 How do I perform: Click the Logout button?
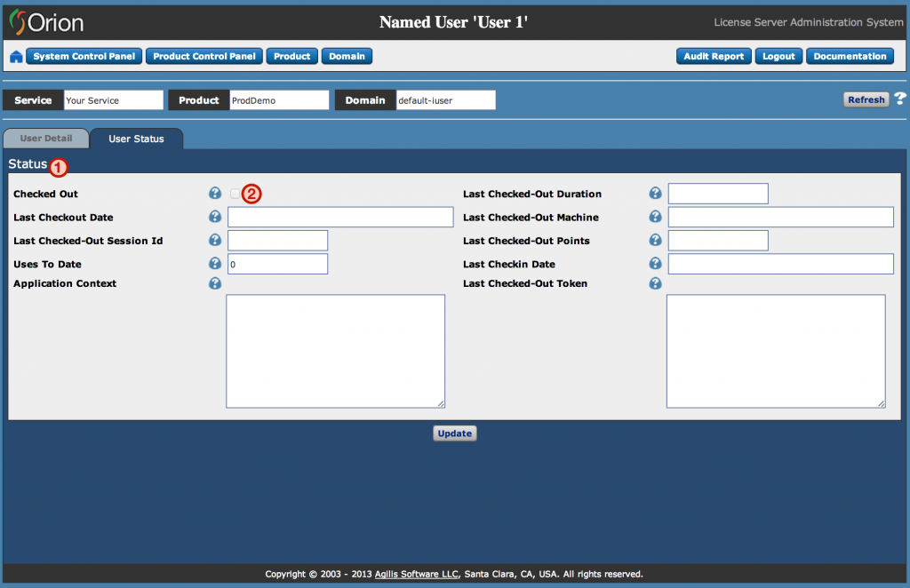coord(778,56)
